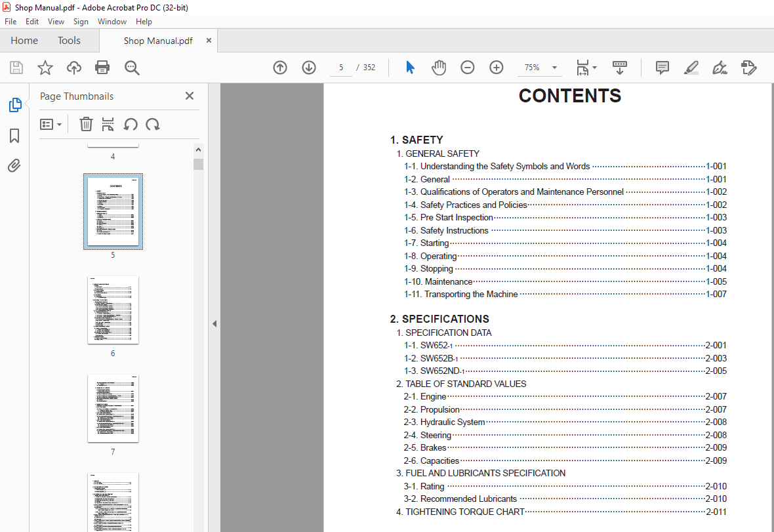Image resolution: width=774 pixels, height=532 pixels.
Task: Open the View menu
Action: point(56,22)
